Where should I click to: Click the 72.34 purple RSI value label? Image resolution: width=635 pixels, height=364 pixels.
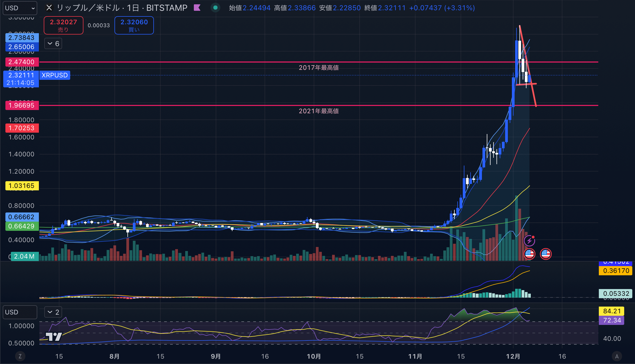612,320
